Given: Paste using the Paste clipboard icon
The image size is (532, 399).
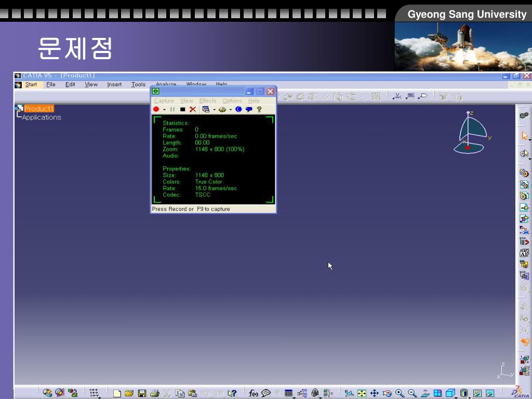Looking at the screenshot, I should 192,393.
